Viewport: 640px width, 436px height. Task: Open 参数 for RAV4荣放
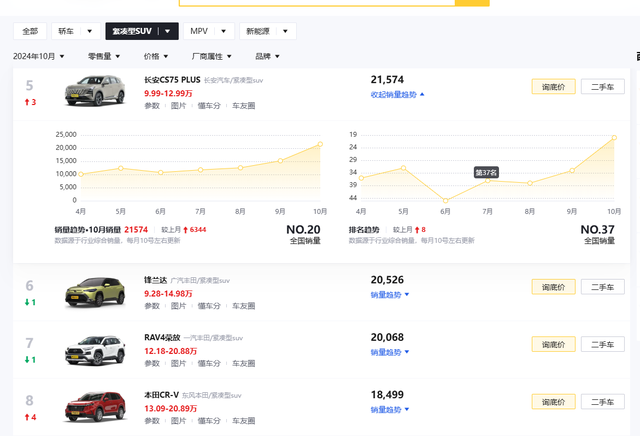(x=152, y=363)
